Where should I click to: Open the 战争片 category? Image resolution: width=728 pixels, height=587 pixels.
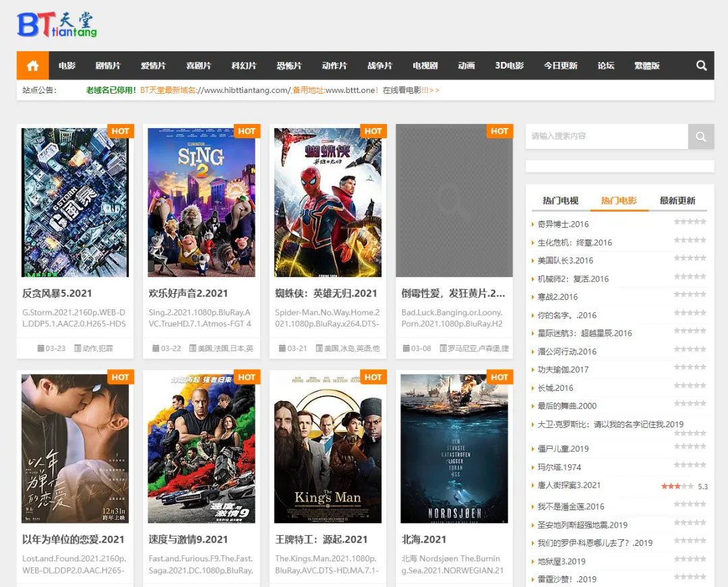click(x=380, y=65)
